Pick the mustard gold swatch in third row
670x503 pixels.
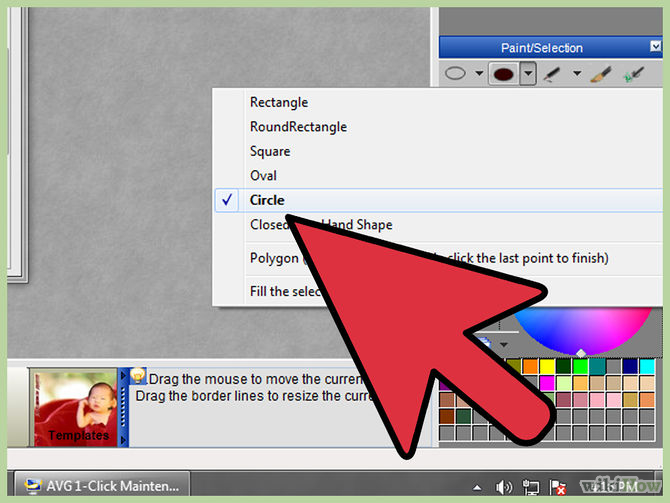click(x=630, y=400)
